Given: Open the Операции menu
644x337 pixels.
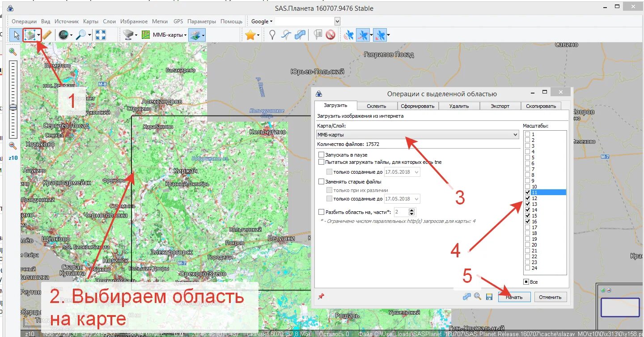Looking at the screenshot, I should tap(24, 21).
